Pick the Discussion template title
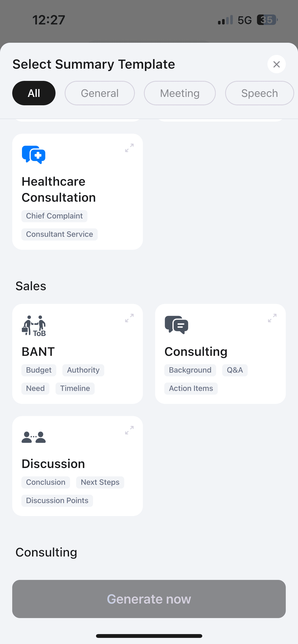The width and height of the screenshot is (298, 644). [x=53, y=464]
